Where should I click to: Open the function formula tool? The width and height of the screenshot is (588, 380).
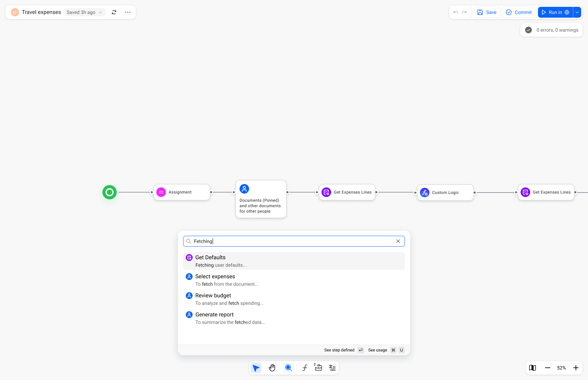[x=305, y=368]
